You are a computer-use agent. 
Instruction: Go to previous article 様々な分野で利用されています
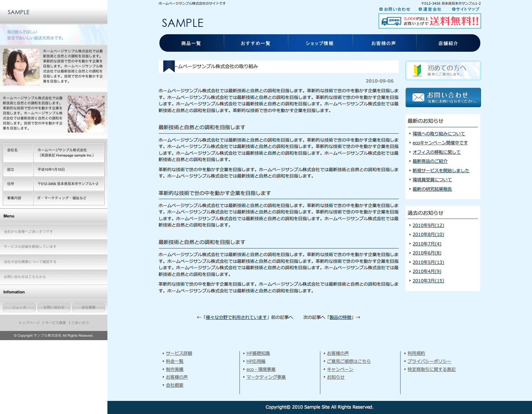click(236, 317)
